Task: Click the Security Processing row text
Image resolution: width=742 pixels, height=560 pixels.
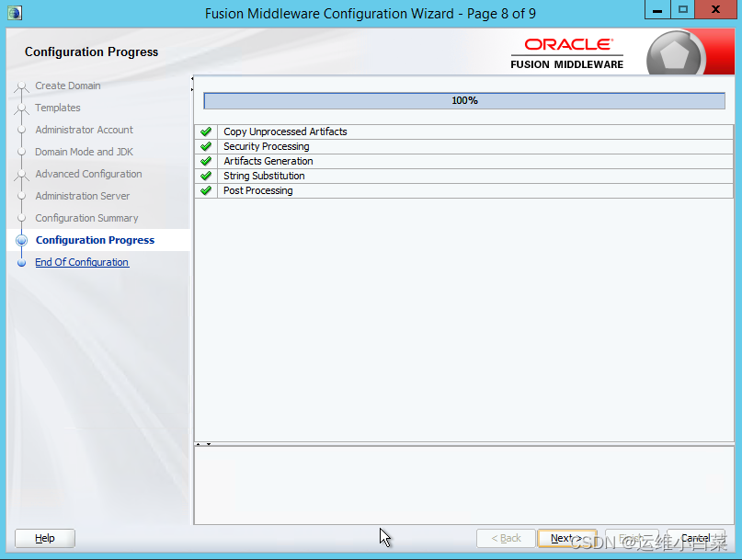Action: tap(267, 146)
